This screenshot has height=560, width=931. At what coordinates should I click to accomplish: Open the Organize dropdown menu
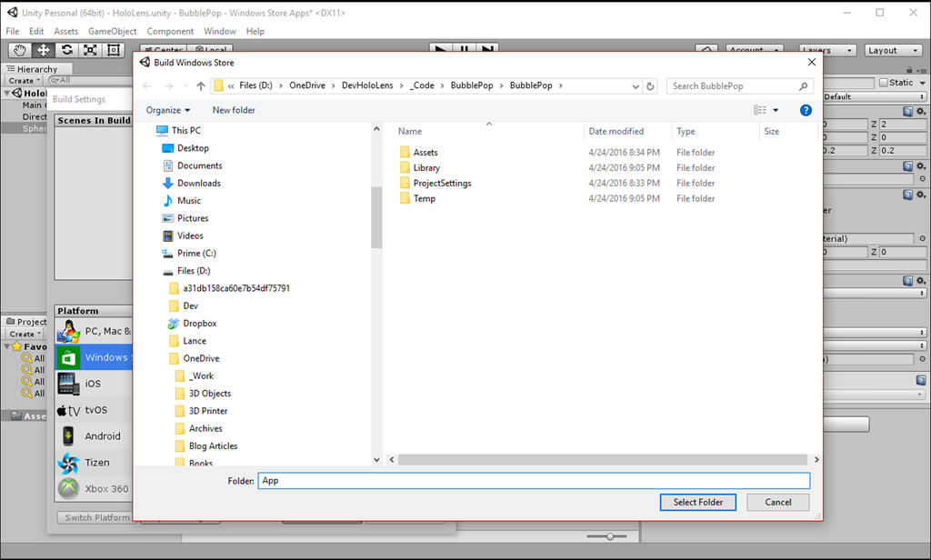point(168,111)
